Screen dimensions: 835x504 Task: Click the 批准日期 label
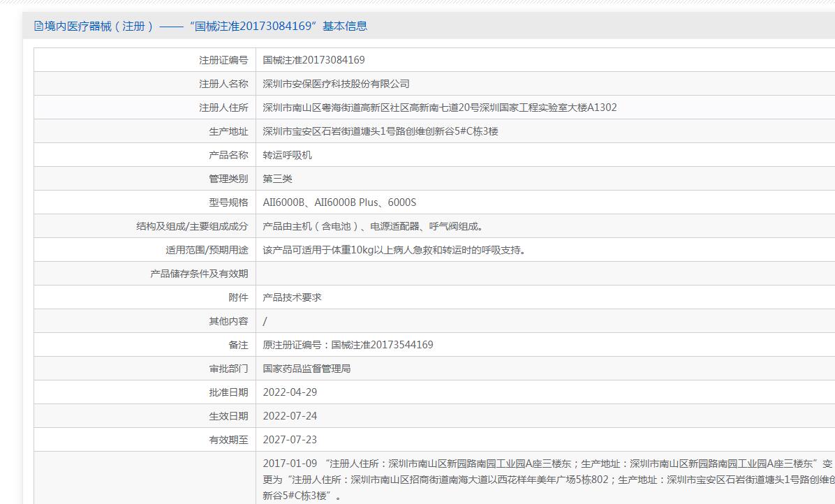point(228,392)
